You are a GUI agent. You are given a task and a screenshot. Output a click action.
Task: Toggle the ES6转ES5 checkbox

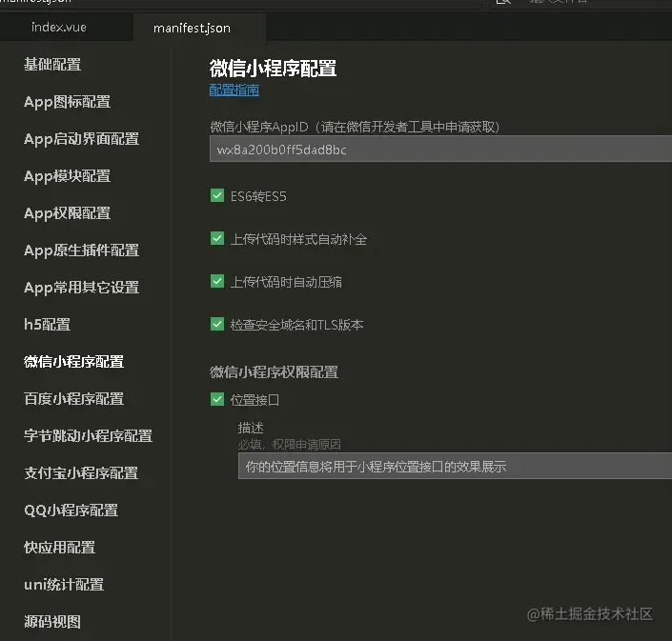pos(217,195)
